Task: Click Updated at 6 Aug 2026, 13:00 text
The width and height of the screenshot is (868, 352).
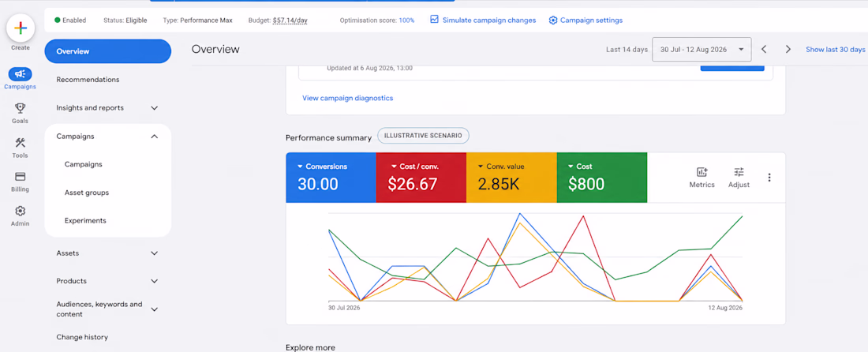Action: 370,68
